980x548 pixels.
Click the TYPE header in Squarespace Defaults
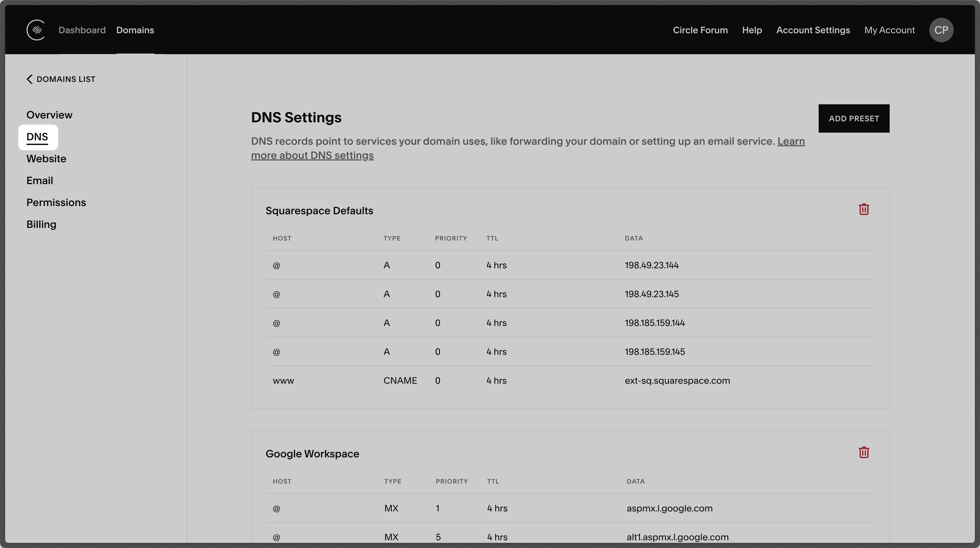click(392, 239)
